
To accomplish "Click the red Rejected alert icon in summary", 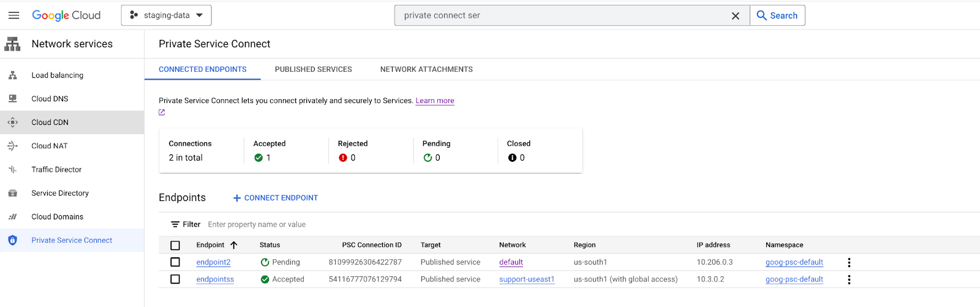I will pyautogui.click(x=343, y=157).
